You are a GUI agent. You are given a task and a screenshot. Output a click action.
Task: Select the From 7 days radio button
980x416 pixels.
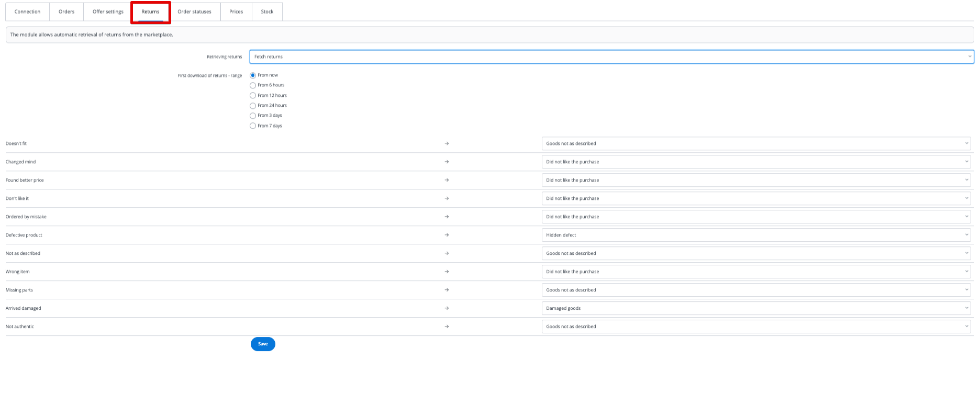click(253, 126)
